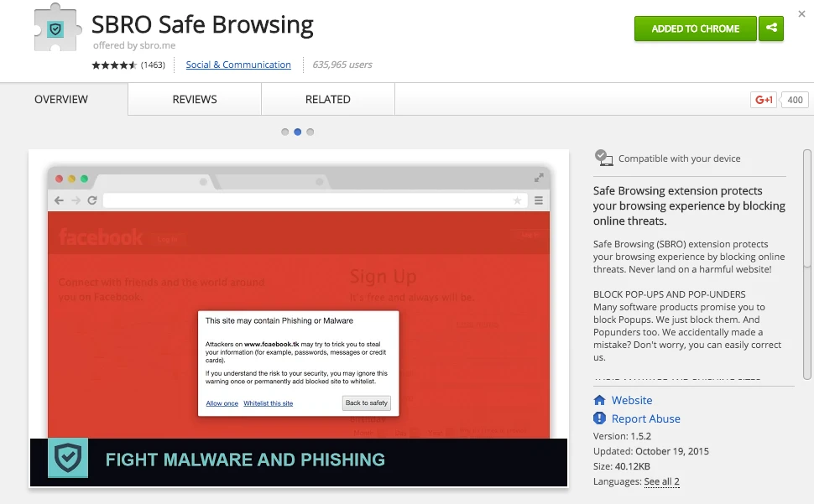Click the shield icon in the malware banner
This screenshot has width=814, height=504.
pyautogui.click(x=68, y=458)
